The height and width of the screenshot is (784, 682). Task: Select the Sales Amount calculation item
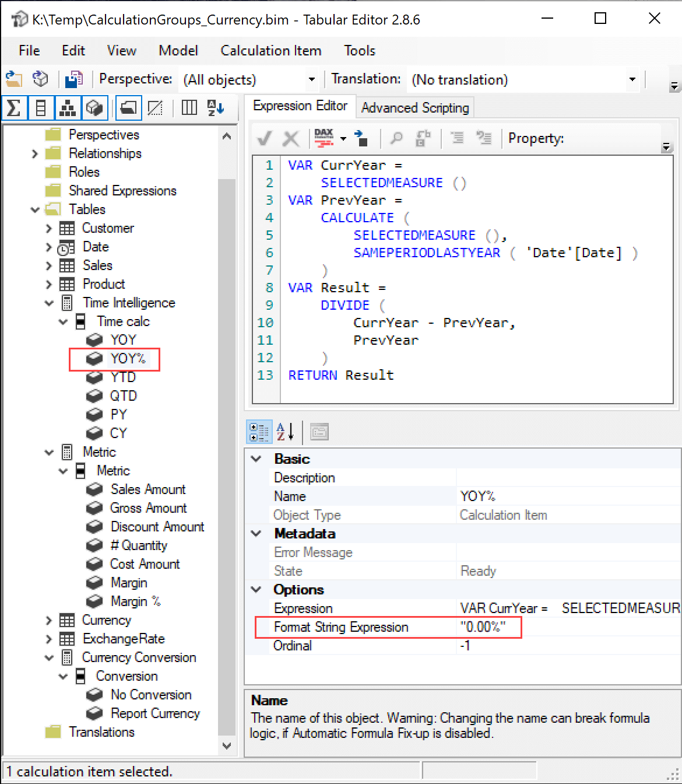[x=148, y=489]
